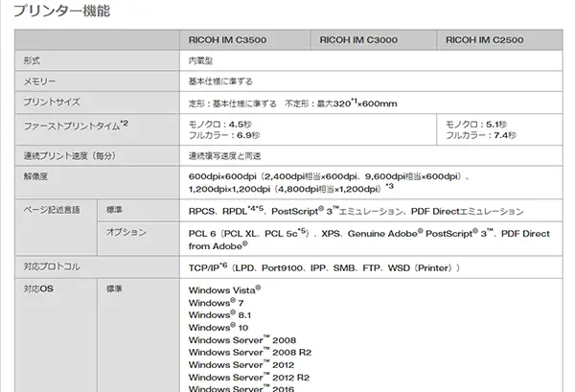This screenshot has width=575, height=392.
Task: Click the RPCS、RPDL standard languages value
Action: 356,211
